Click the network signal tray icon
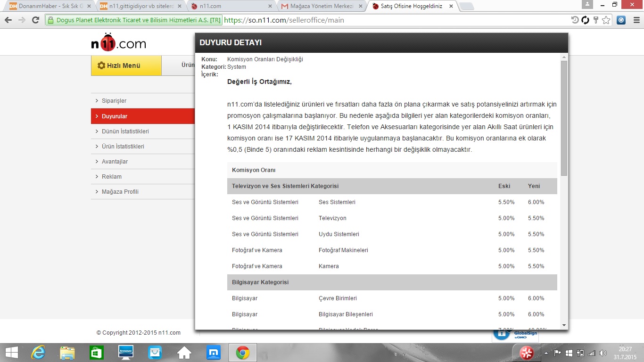The height and width of the screenshot is (362, 644). click(591, 353)
